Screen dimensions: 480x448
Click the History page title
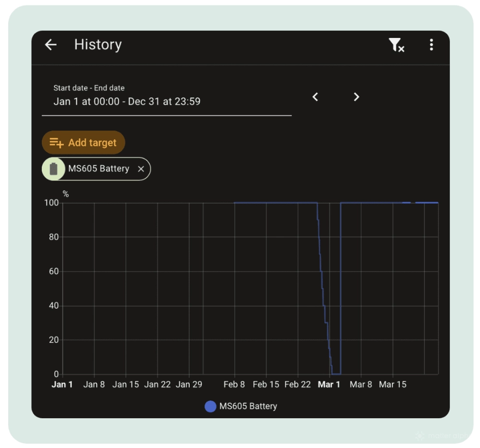tap(98, 45)
